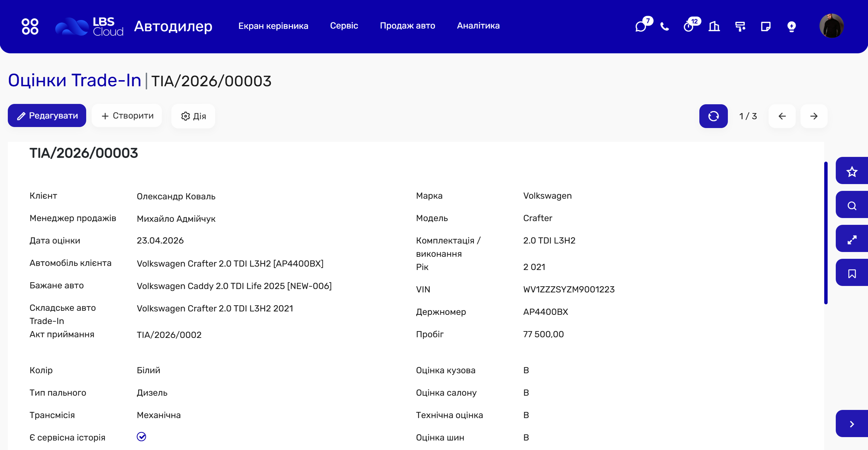The width and height of the screenshot is (868, 450).
Task: Click the vertical scrollbar of the form
Action: (826, 233)
